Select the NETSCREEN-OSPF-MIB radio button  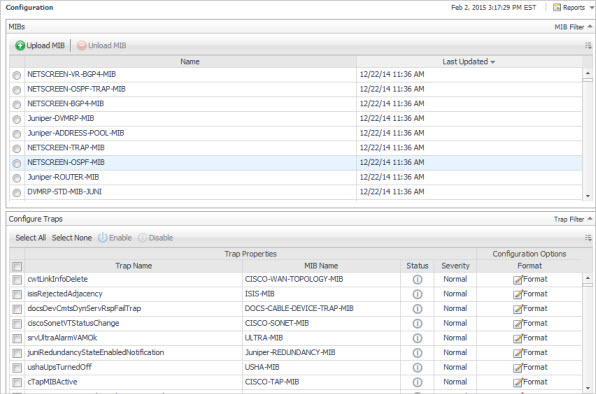(17, 163)
